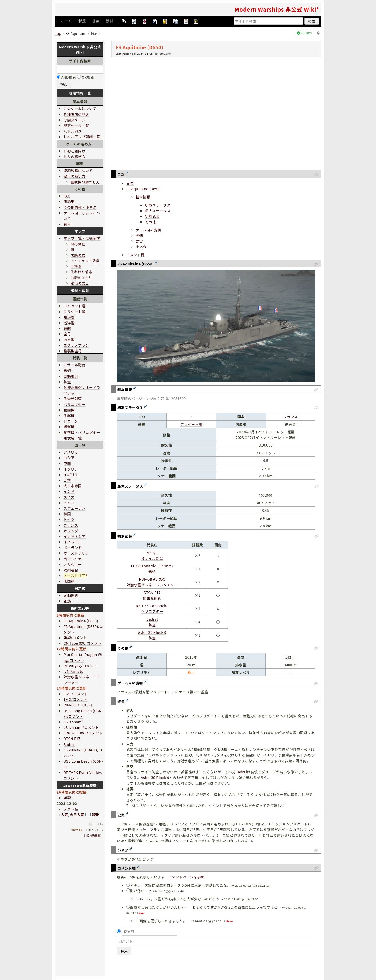Open the フリゲート艦 link in the stats table
Viewport: 376px width, 980px height.
tap(191, 424)
